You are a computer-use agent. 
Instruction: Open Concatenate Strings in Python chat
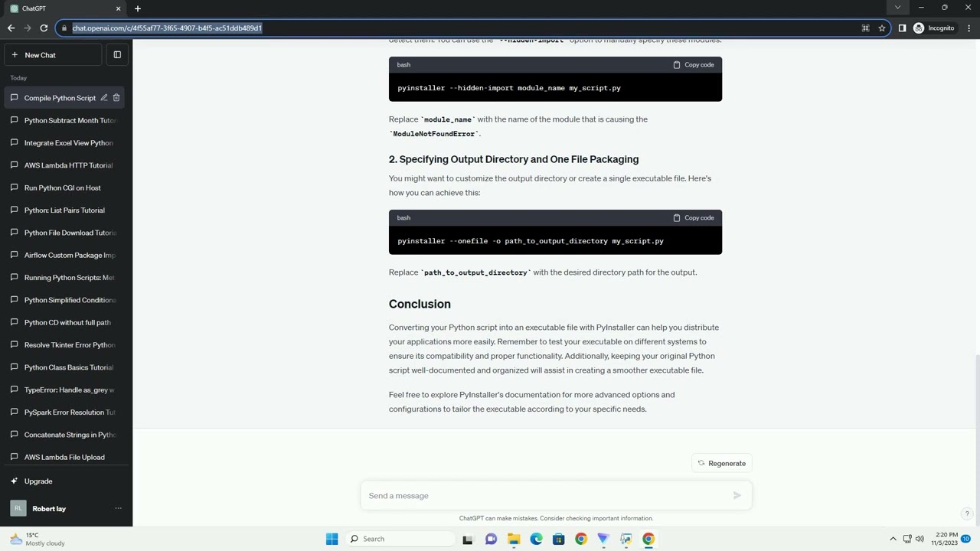click(x=66, y=435)
